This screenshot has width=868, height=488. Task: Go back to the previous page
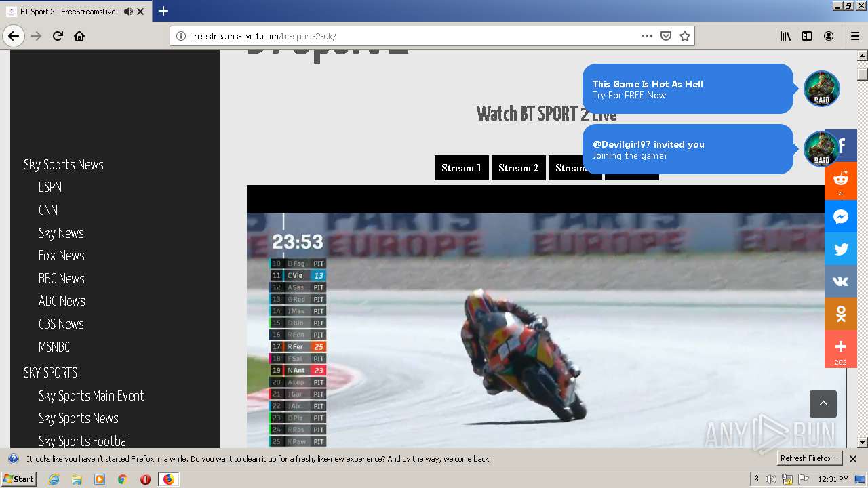pos(14,36)
